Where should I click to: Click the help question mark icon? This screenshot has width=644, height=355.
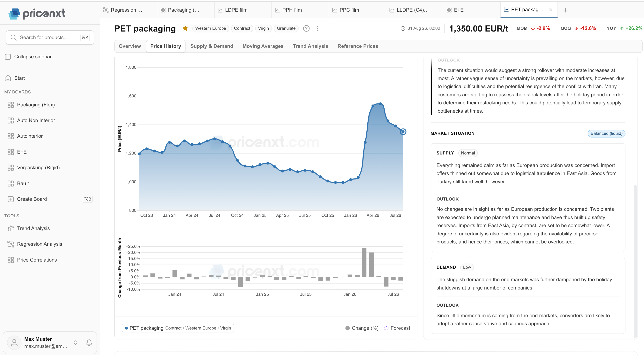tap(306, 28)
